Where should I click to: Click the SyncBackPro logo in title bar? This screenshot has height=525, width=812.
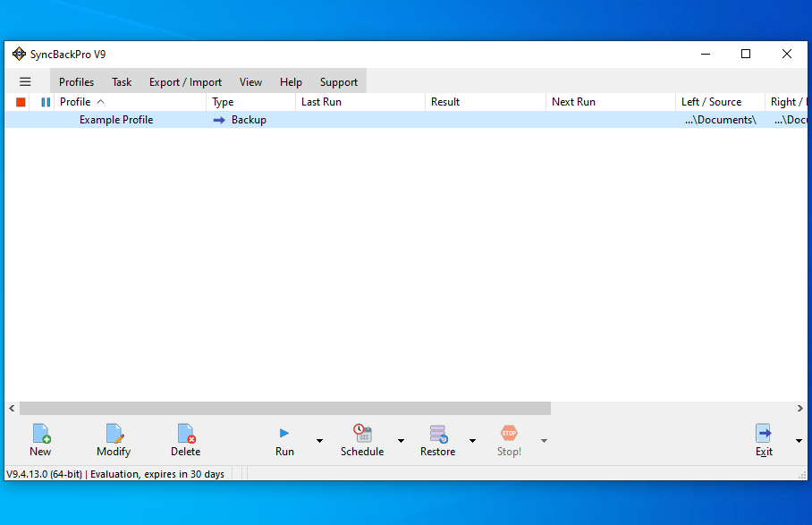[x=19, y=54]
